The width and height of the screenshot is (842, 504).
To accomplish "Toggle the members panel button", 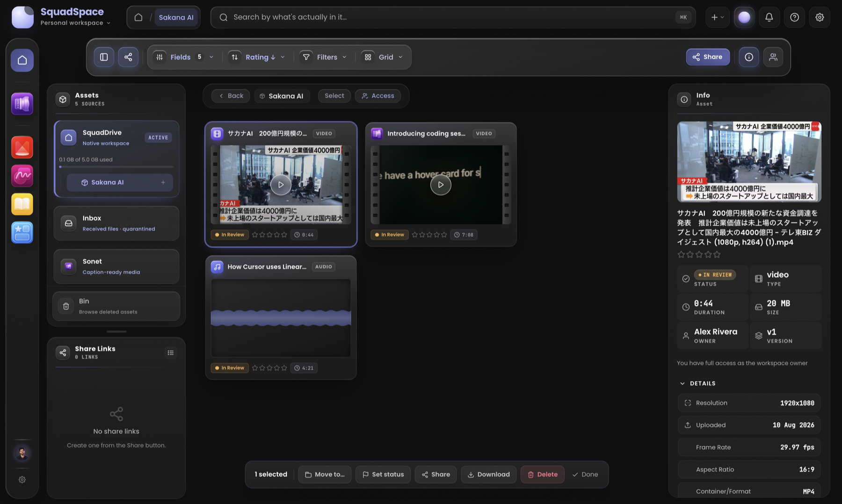I will click(x=773, y=57).
